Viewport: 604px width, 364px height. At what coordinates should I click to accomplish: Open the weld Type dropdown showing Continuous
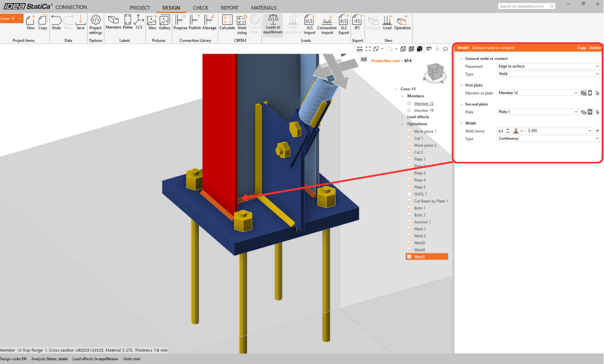pos(548,139)
